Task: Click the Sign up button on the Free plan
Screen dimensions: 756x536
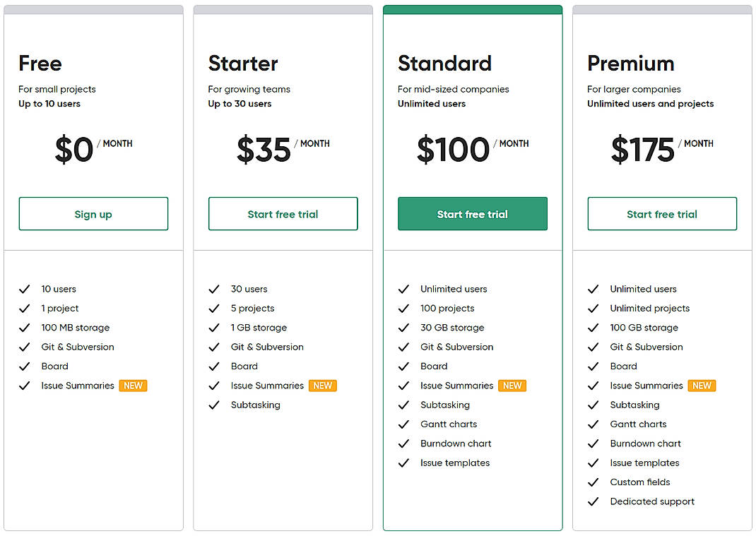Action: click(x=93, y=213)
